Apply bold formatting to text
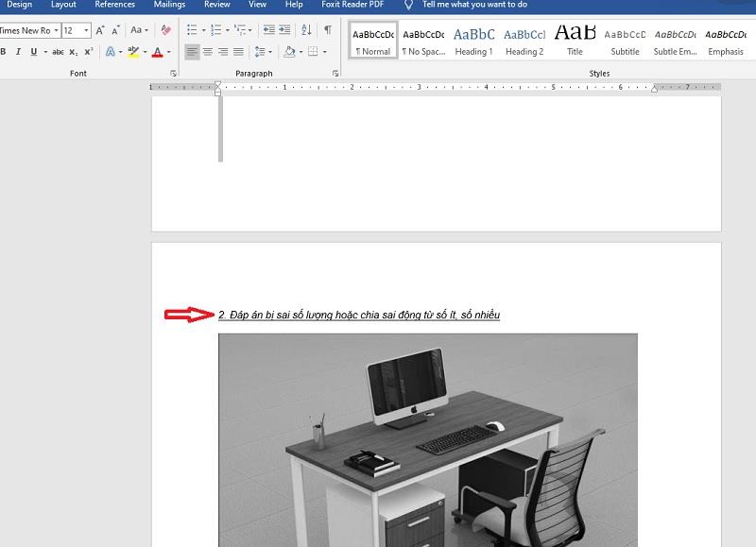This screenshot has width=756, height=547. pos(4,49)
